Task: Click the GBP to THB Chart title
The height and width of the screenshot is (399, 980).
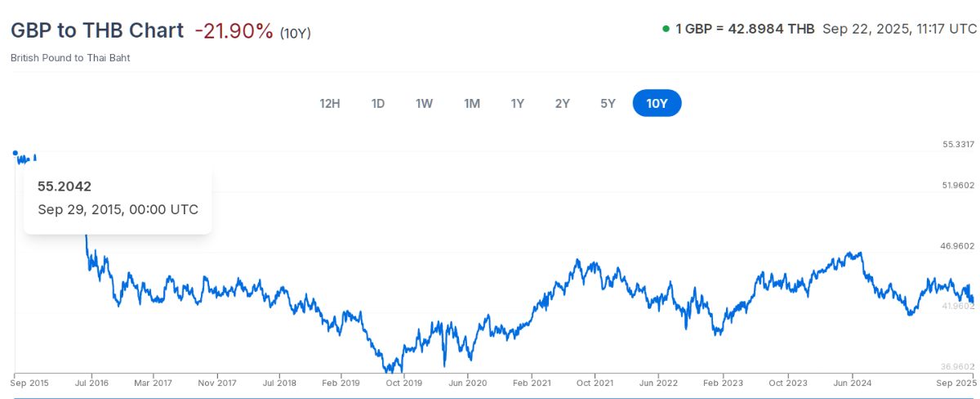Action: click(x=97, y=31)
